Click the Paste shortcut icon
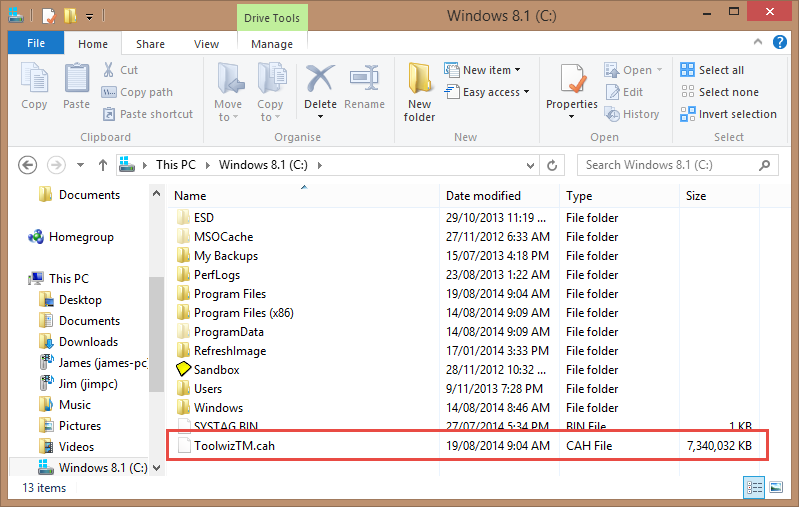This screenshot has height=507, width=799. click(x=109, y=114)
